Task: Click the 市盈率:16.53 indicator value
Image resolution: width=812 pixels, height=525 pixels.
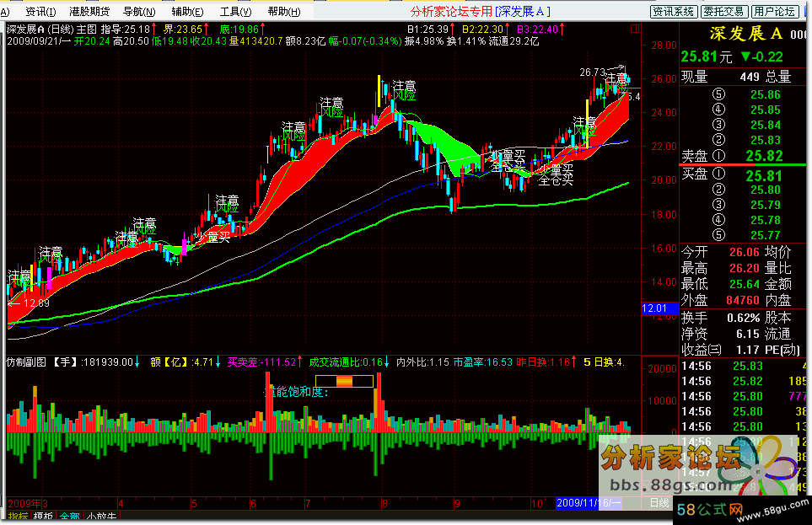Action: pos(482,362)
